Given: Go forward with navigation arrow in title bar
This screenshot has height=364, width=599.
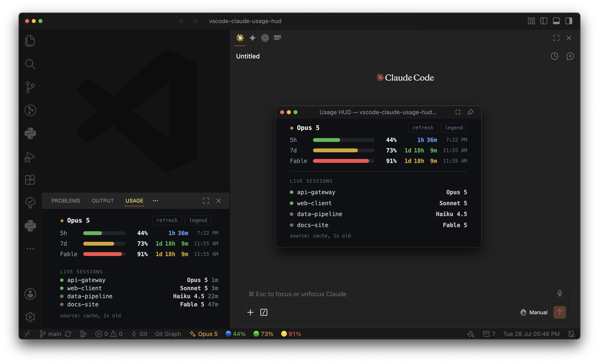Looking at the screenshot, I should point(195,21).
